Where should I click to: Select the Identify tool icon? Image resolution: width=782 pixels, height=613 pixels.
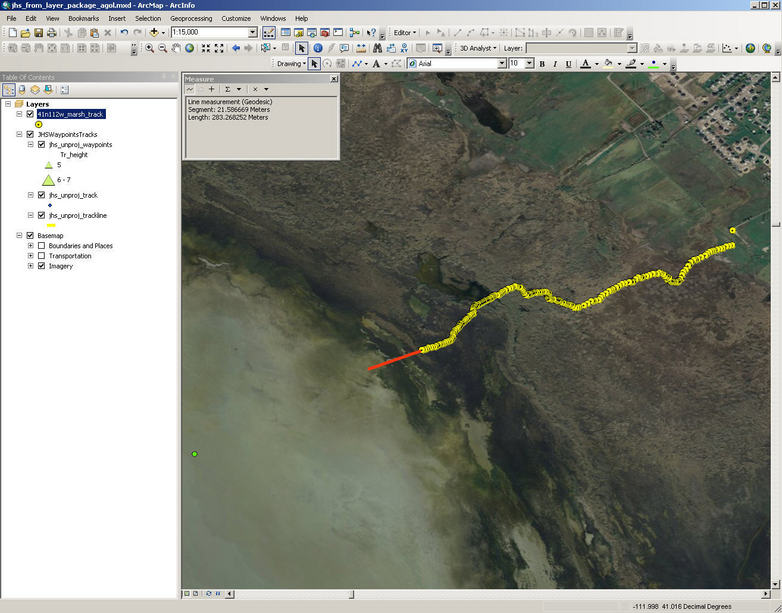318,48
